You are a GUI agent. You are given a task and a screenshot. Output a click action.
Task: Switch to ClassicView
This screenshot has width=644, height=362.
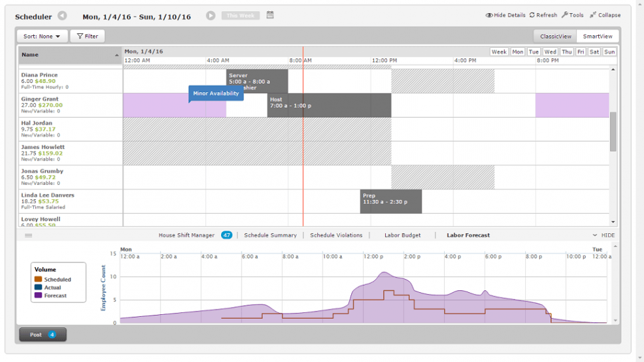[555, 36]
